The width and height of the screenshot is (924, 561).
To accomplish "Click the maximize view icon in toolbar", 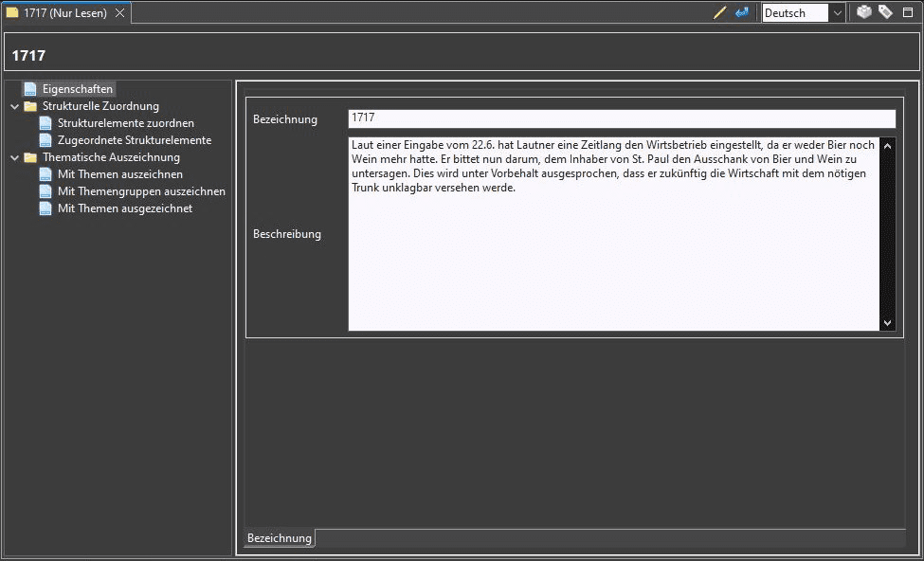I will tap(908, 12).
